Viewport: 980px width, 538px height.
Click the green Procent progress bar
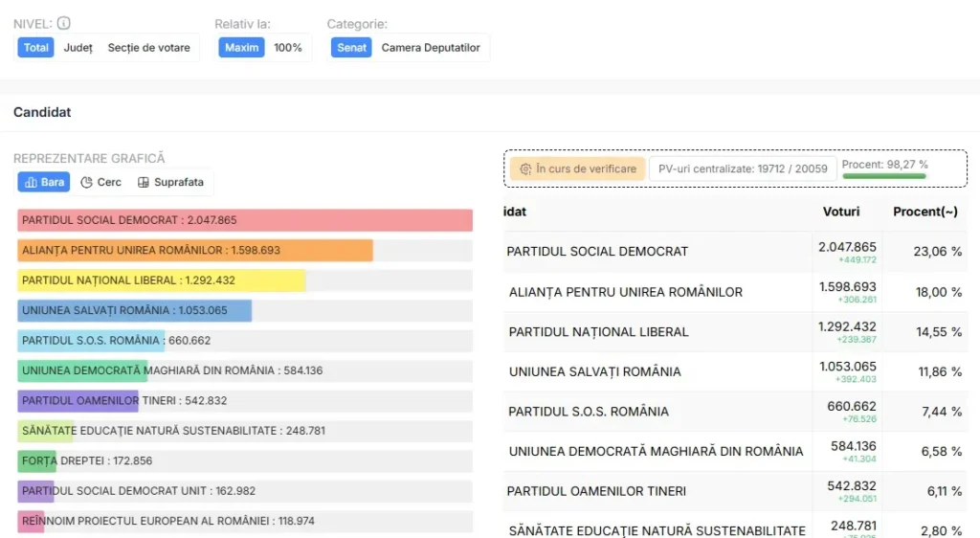pos(883,176)
